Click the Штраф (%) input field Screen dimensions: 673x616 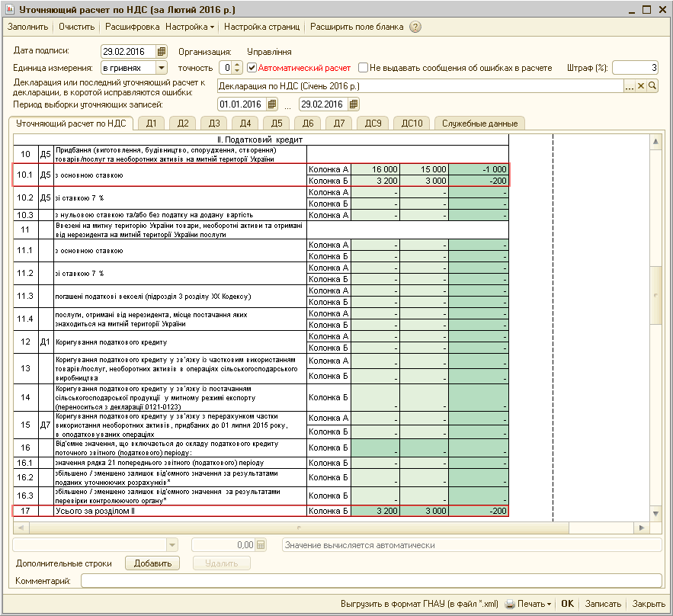pyautogui.click(x=635, y=68)
